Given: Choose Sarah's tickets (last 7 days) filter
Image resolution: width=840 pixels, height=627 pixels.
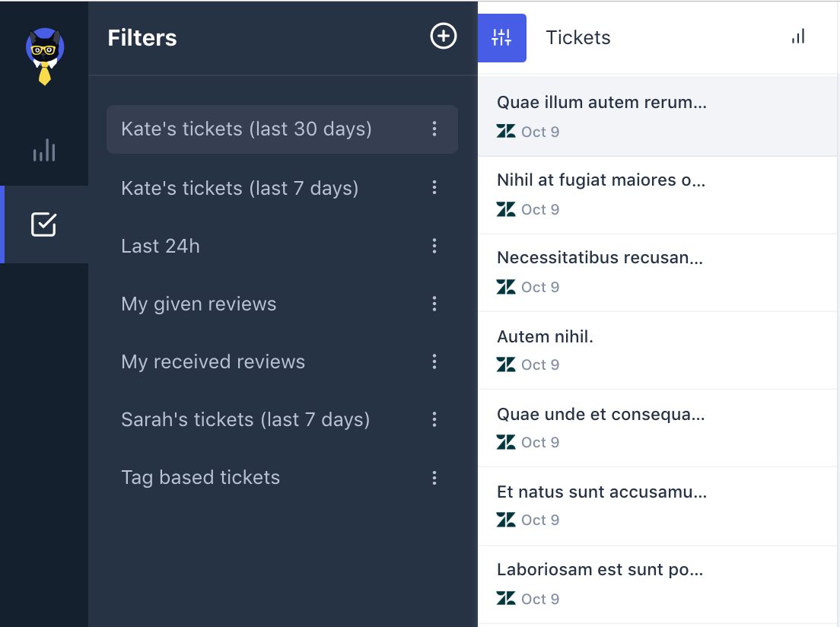Looking at the screenshot, I should point(245,419).
